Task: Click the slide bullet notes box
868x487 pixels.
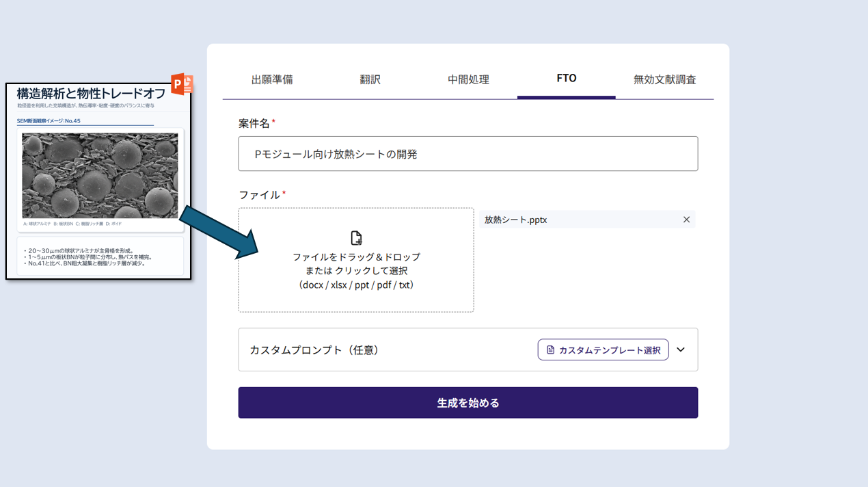Action: tap(100, 256)
